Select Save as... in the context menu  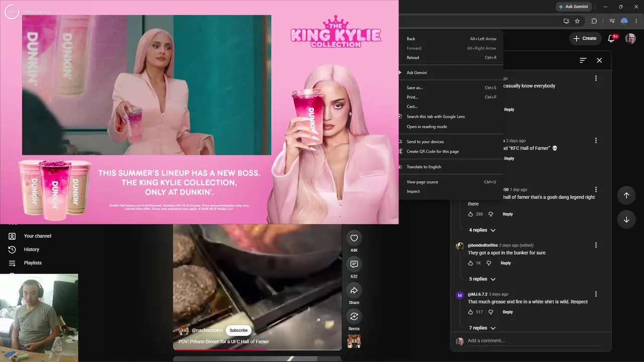[451, 88]
